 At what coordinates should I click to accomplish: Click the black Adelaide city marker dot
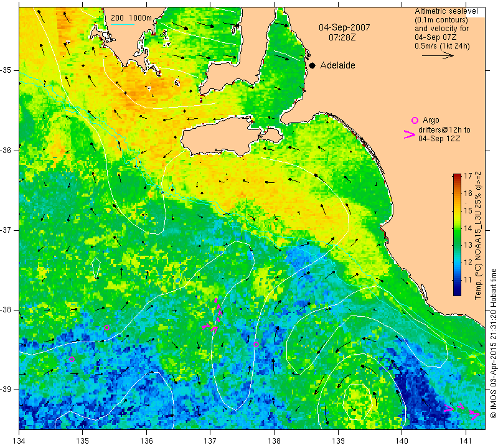tap(312, 66)
